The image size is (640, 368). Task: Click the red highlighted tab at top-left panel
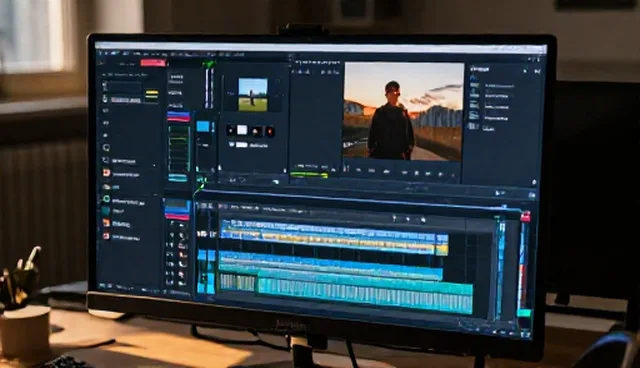153,63
